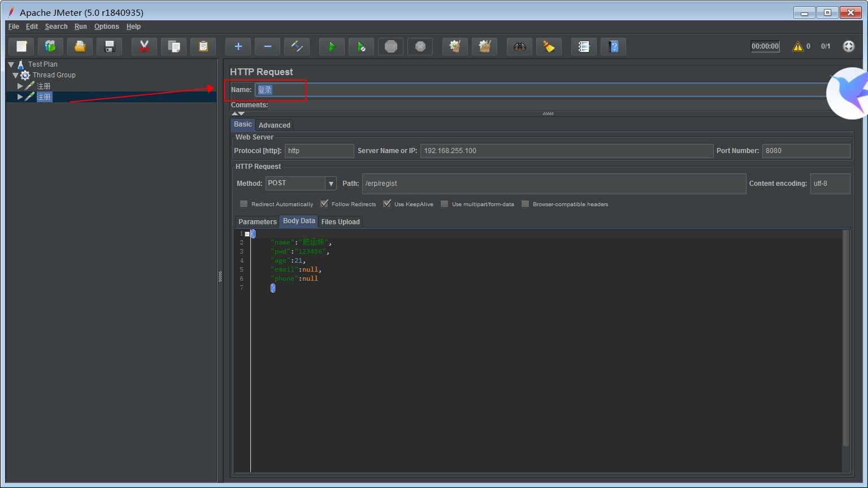This screenshot has width=868, height=488.
Task: Click the Shutdown test icon
Action: [x=420, y=46]
